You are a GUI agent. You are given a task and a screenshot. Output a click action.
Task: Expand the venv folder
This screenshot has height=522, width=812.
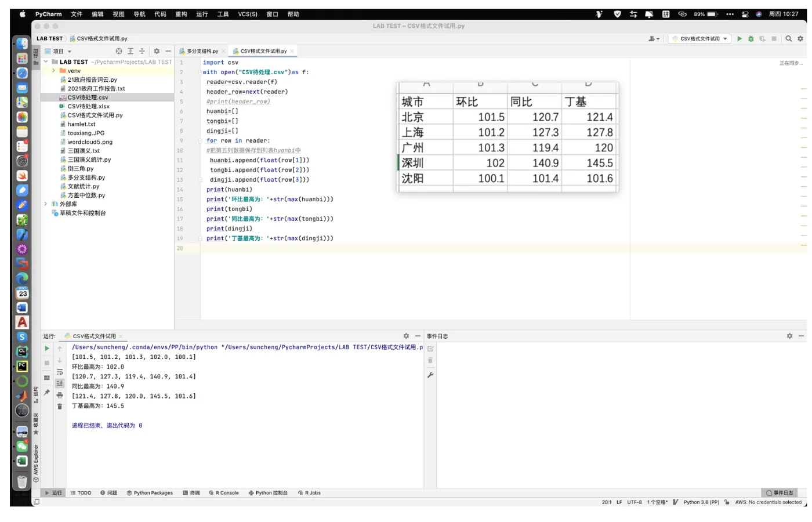point(53,71)
